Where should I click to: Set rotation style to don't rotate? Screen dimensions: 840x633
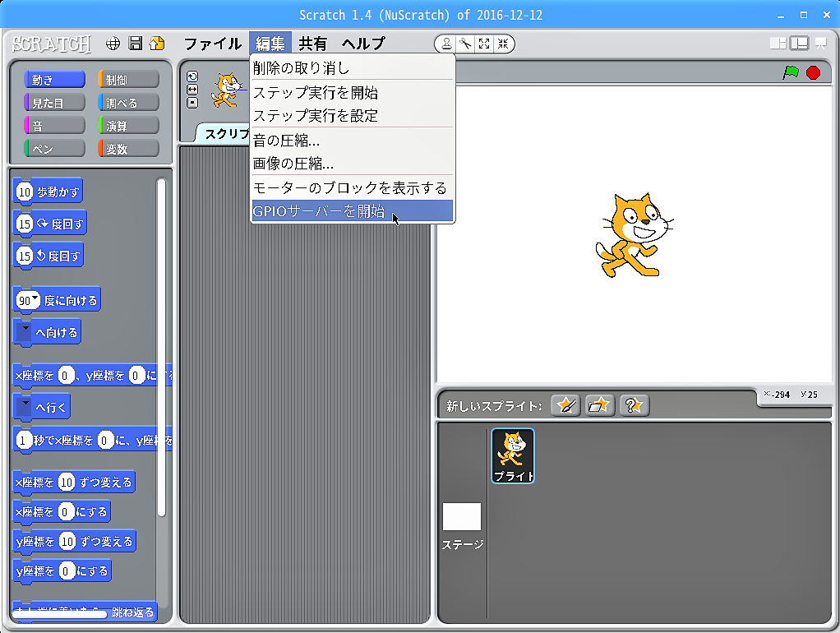click(x=192, y=103)
